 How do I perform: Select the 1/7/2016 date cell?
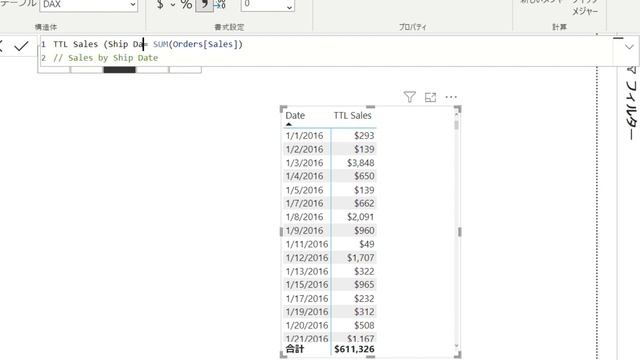(x=304, y=203)
